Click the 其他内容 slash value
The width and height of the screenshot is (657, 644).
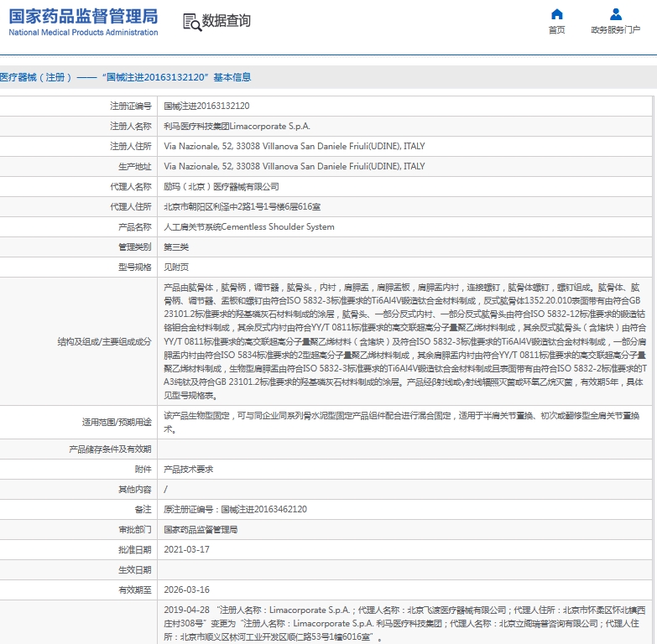tap(165, 489)
